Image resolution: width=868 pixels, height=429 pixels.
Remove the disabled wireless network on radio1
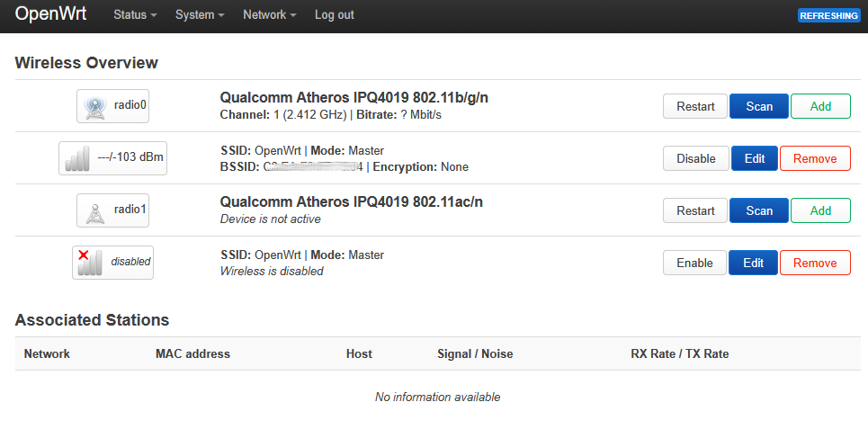click(814, 263)
